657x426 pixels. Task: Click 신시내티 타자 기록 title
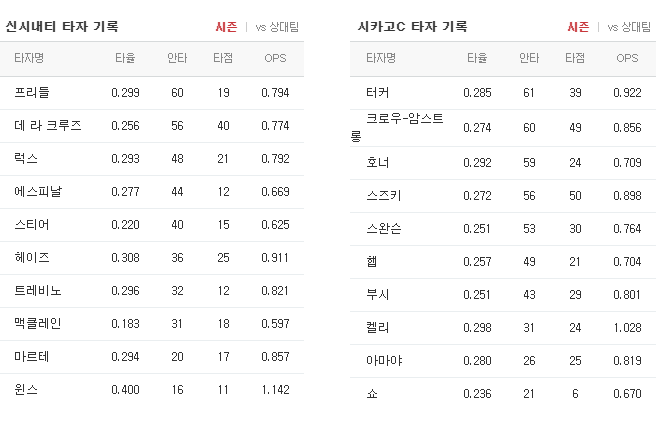coord(62,26)
